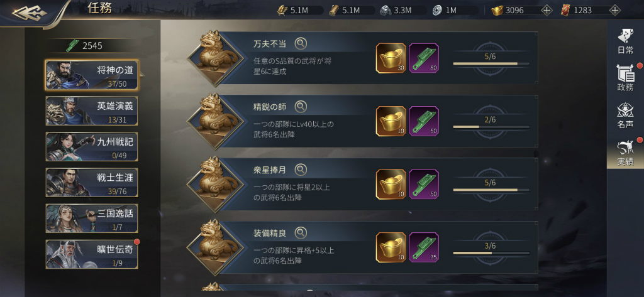Screen dimensions: 644x297
Task: Click the back arrow icon
Action: [29, 13]
